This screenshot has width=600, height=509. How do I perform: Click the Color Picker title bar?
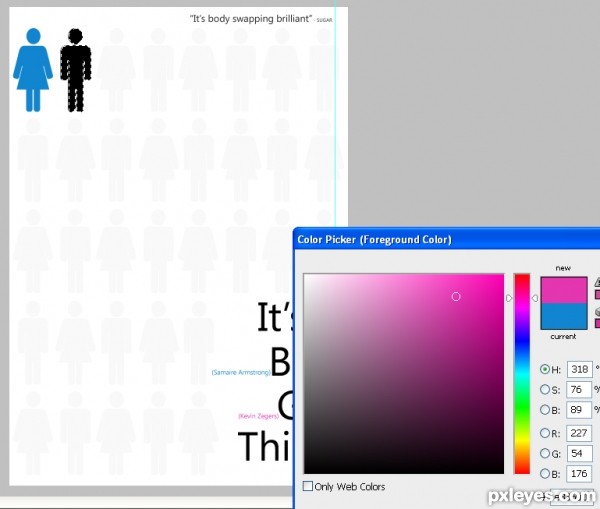click(447, 240)
